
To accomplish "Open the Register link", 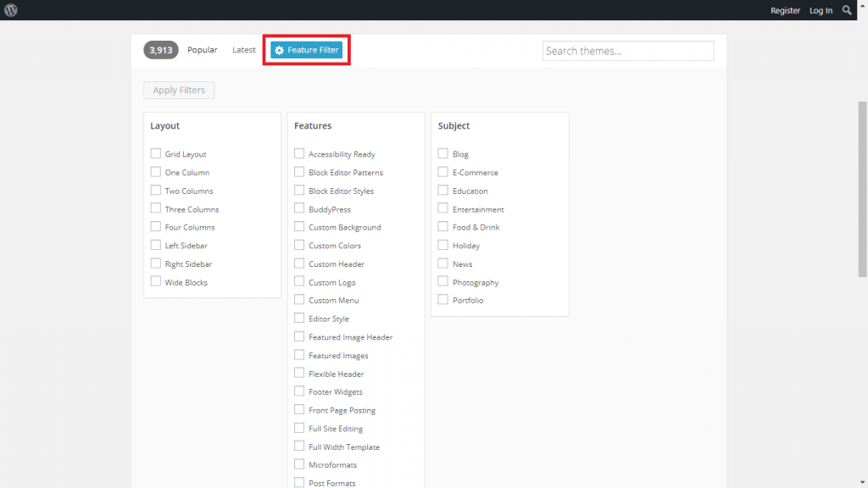I will [x=785, y=10].
